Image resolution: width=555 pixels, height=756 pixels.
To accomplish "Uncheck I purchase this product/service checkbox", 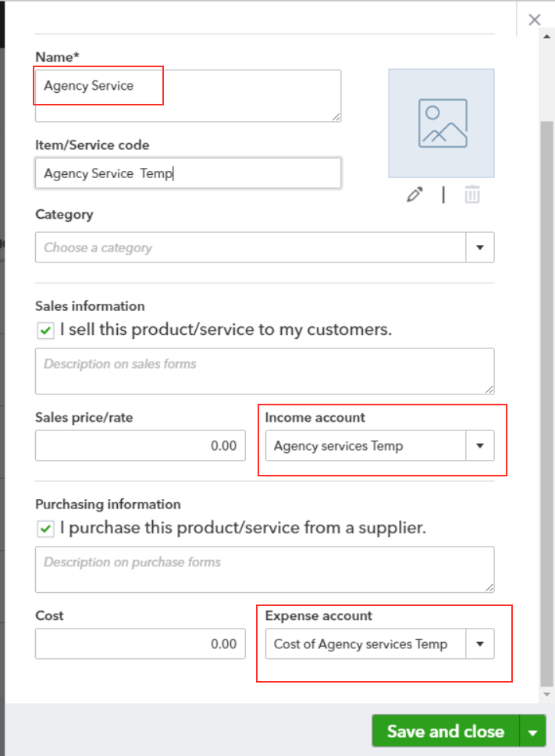I will 45,529.
